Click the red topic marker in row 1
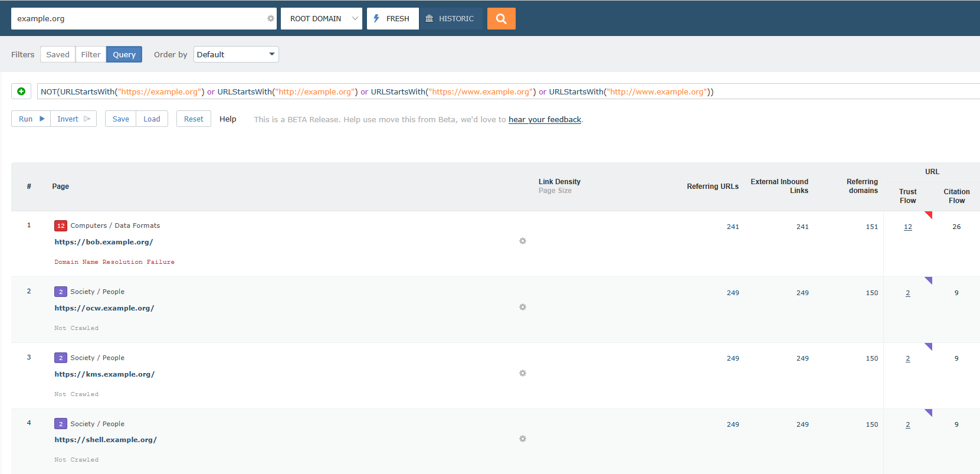 click(929, 215)
